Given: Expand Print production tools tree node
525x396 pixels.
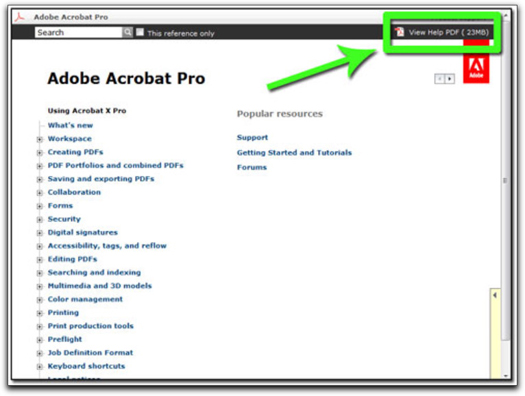Looking at the screenshot, I should pos(40,327).
